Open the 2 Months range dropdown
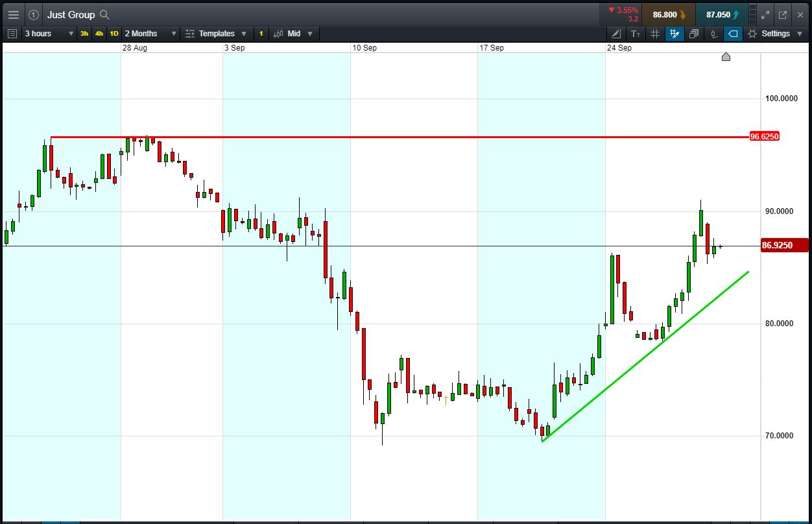 coord(150,34)
